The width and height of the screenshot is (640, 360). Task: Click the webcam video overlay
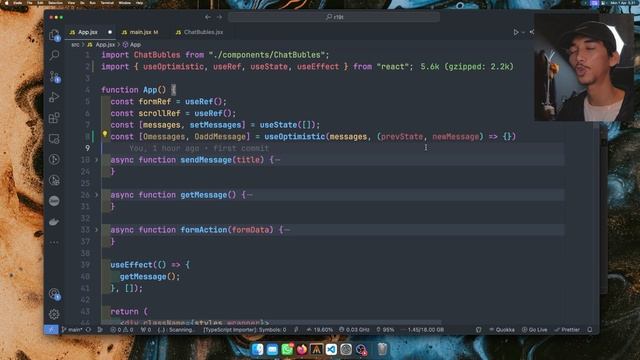click(584, 67)
